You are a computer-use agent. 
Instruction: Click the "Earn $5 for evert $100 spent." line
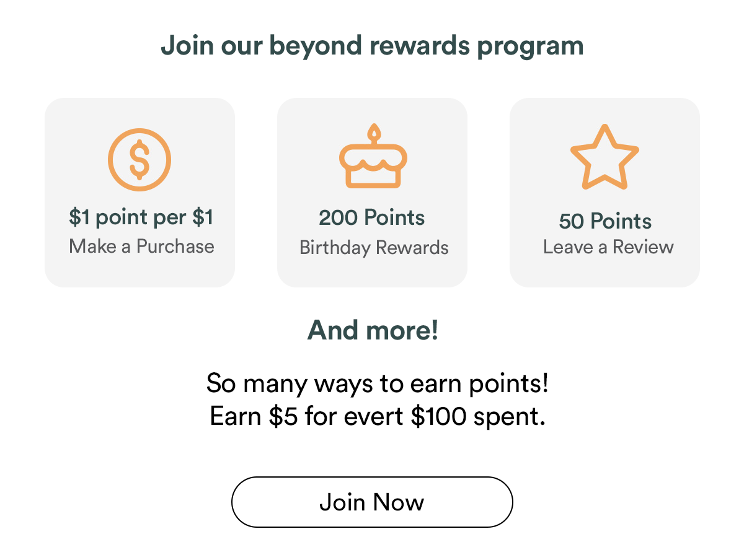tap(378, 416)
